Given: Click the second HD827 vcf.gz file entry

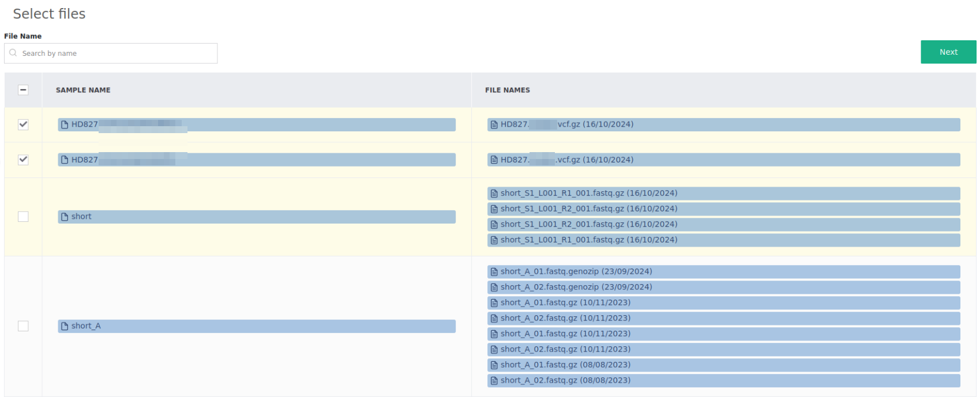Looking at the screenshot, I should coord(723,160).
